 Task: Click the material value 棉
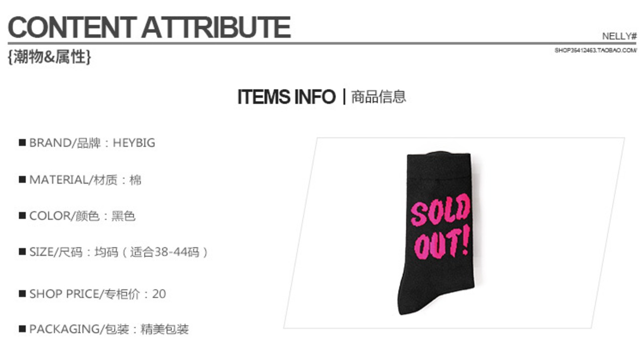(135, 180)
